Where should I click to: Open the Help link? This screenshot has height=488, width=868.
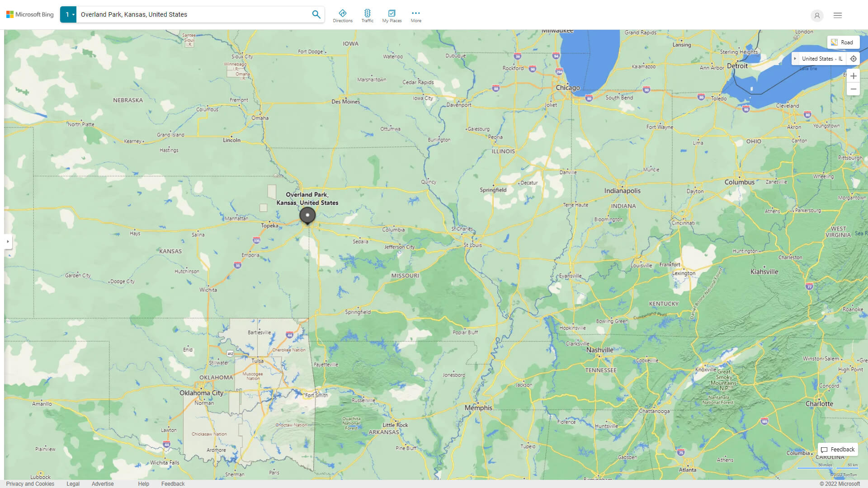(143, 483)
